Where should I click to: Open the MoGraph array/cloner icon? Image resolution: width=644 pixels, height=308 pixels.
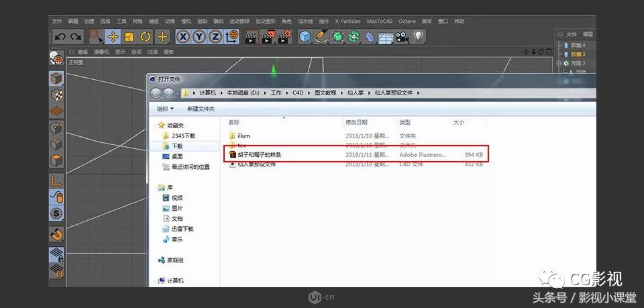(354, 37)
